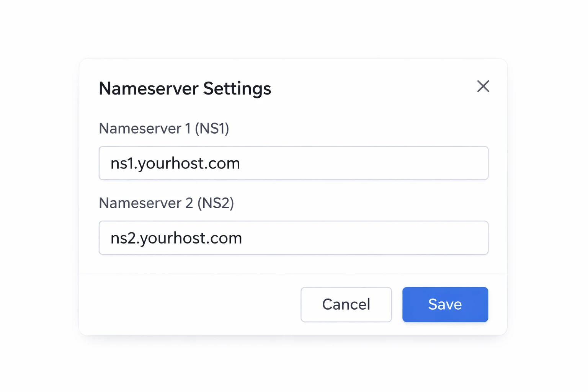Click "(NS1)" in the first field label

point(212,129)
